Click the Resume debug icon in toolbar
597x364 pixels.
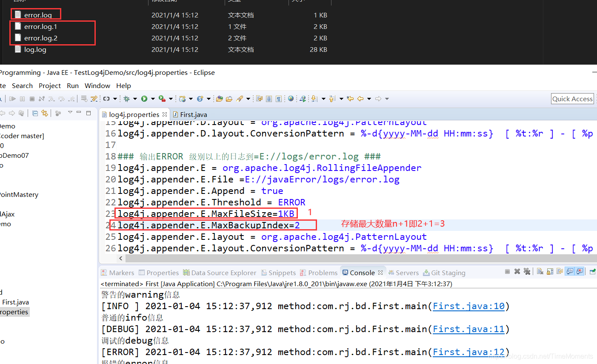click(12, 99)
